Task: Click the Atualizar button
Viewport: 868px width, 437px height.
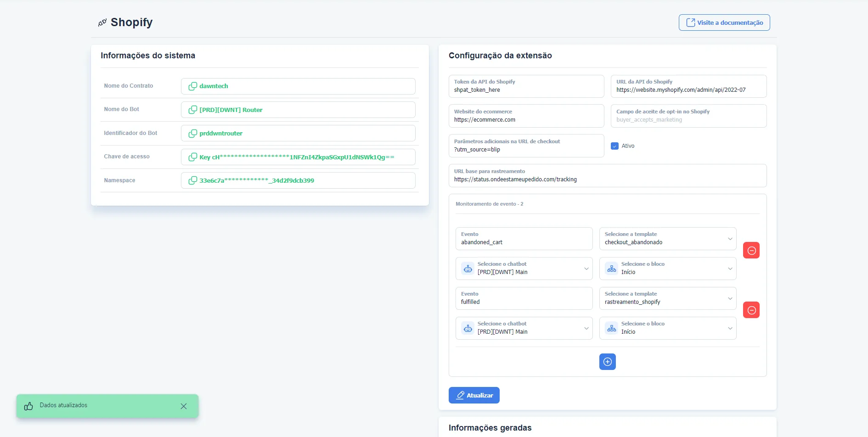Action: pos(474,395)
